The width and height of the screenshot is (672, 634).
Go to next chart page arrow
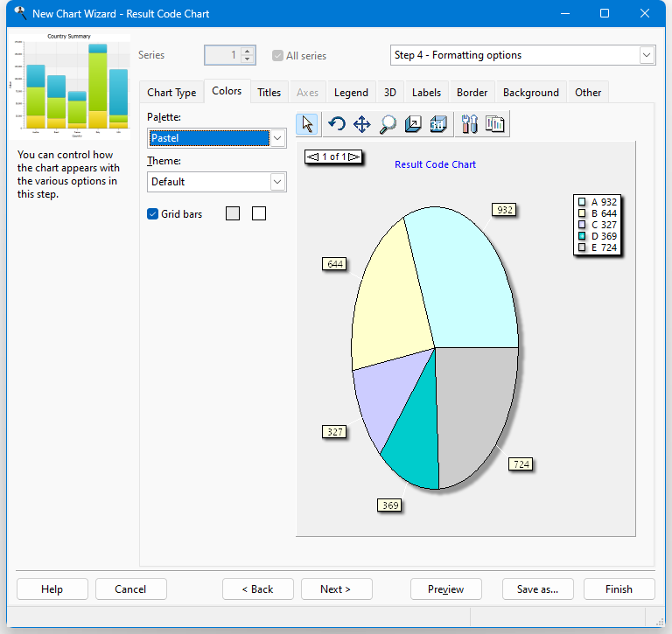click(354, 157)
